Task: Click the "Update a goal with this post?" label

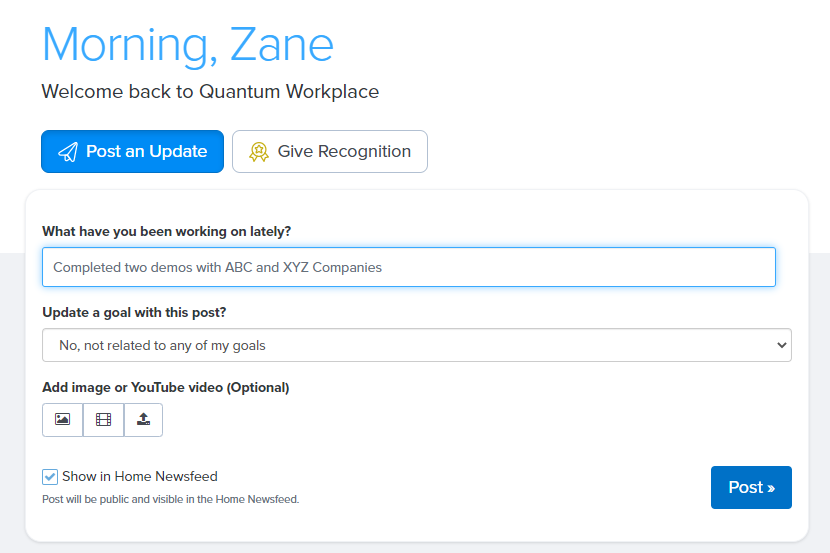Action: [134, 312]
